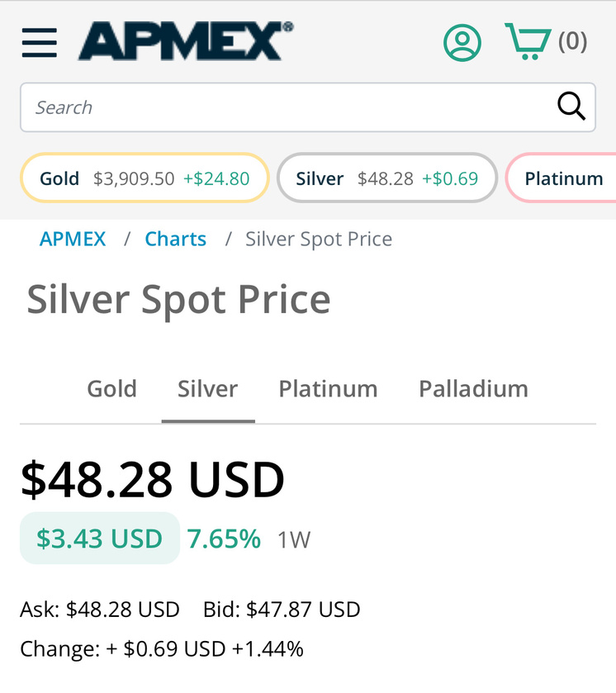Open the hamburger navigation menu
616x693 pixels.
click(40, 42)
